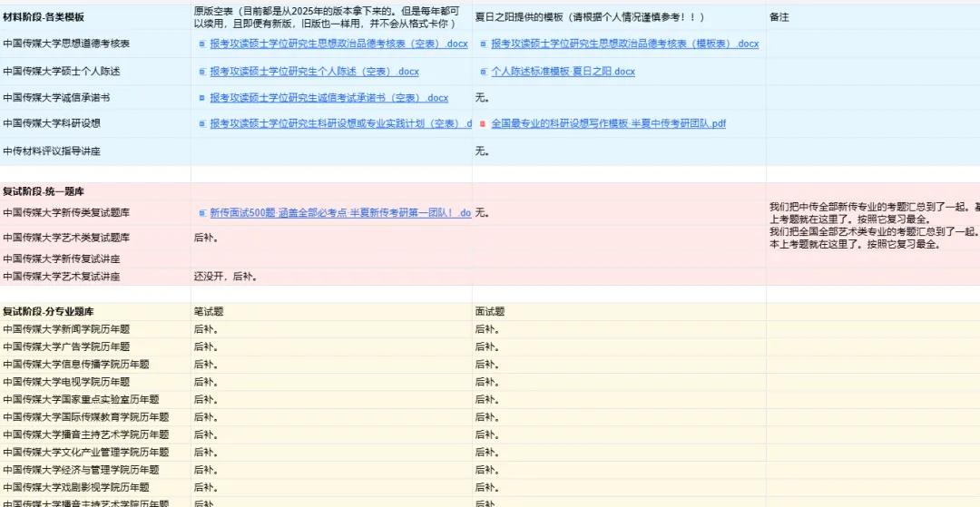The height and width of the screenshot is (507, 980).
Task: Select cell 中国传媒大学文化产业管理学院历年题
Action: click(95, 452)
